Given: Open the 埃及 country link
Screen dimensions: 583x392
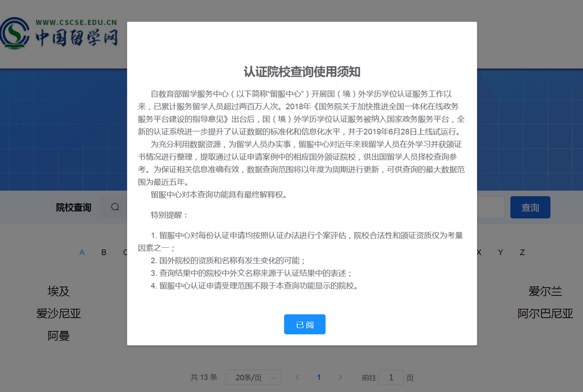Looking at the screenshot, I should click(x=58, y=291).
